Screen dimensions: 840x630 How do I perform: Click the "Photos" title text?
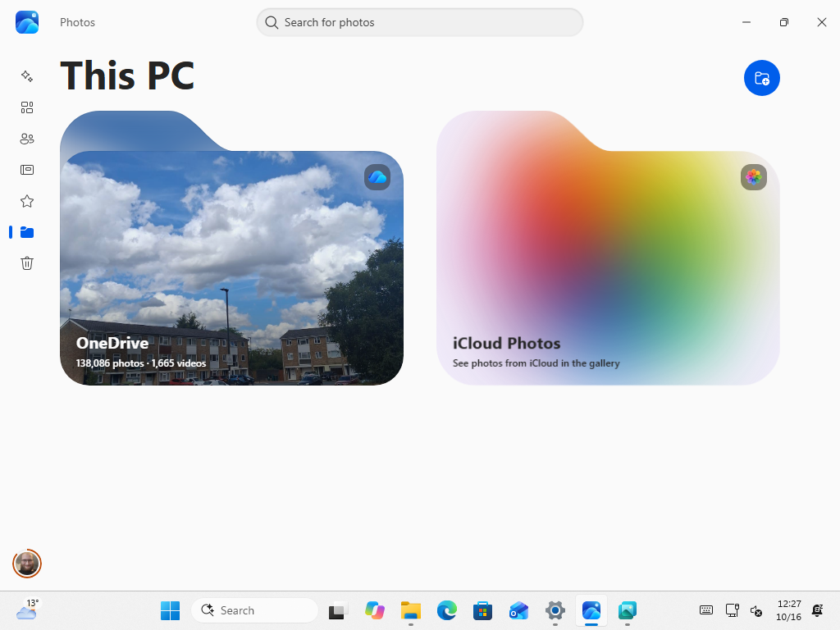point(77,22)
